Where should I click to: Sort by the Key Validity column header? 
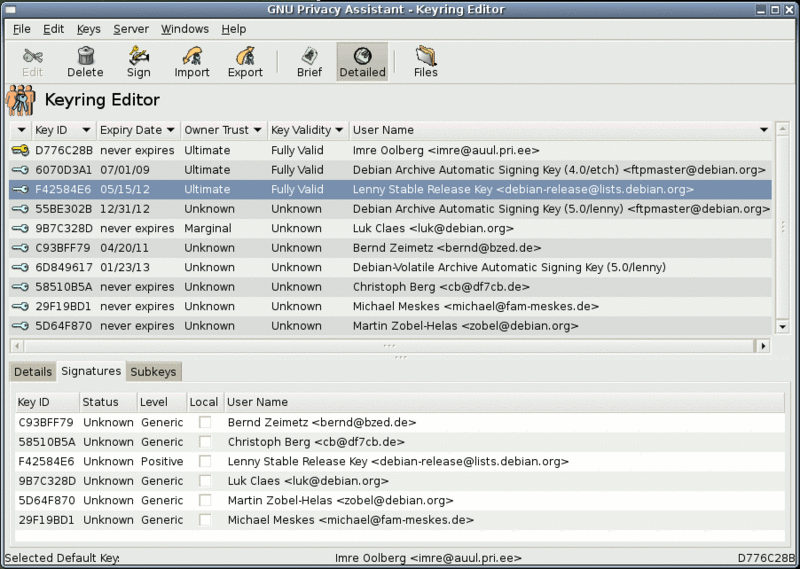pos(308,130)
